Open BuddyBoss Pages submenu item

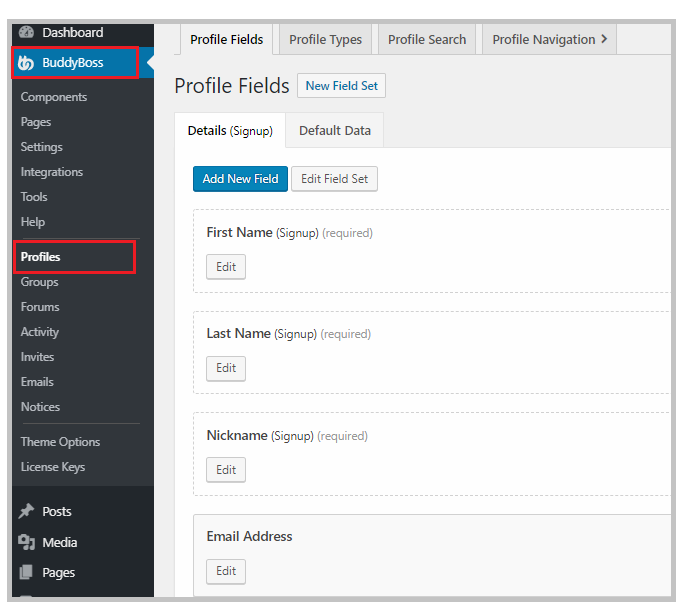pyautogui.click(x=36, y=122)
